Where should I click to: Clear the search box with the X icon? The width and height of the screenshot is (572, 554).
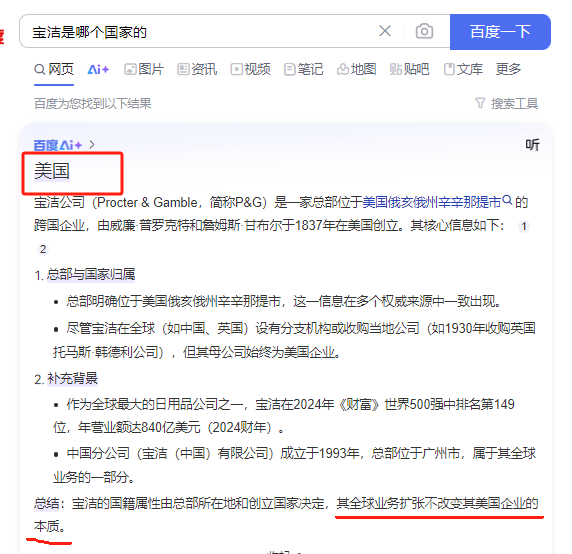click(385, 31)
